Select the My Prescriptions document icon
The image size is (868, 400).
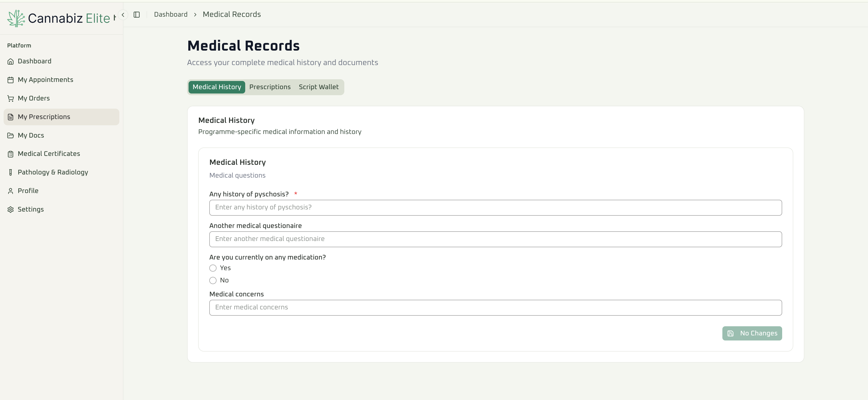10,117
